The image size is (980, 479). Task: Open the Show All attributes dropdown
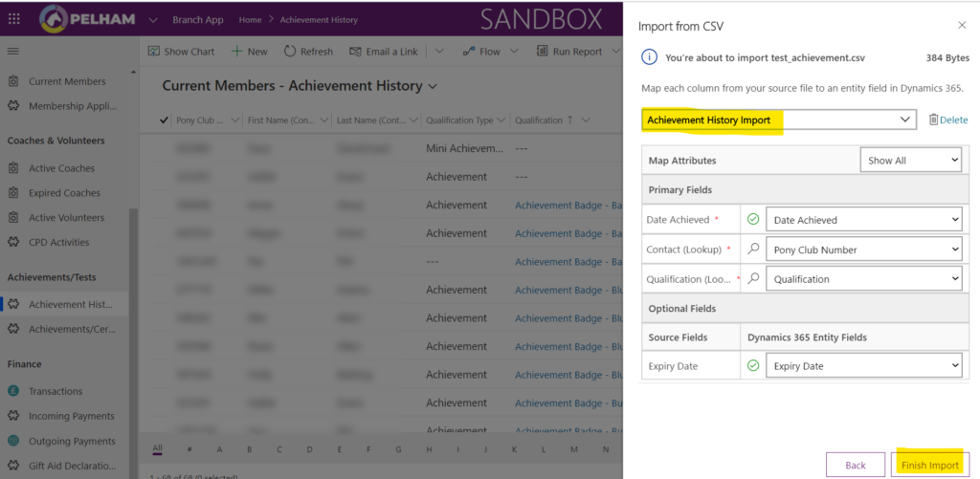[x=910, y=161]
